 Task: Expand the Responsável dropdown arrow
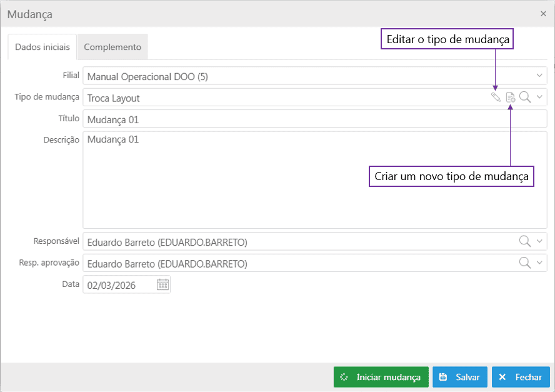pos(540,241)
